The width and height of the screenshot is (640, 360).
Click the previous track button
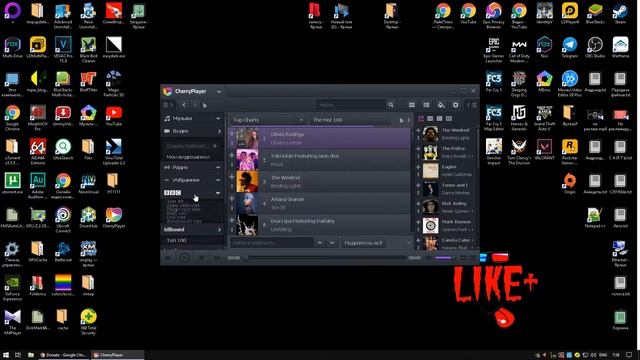point(168,258)
